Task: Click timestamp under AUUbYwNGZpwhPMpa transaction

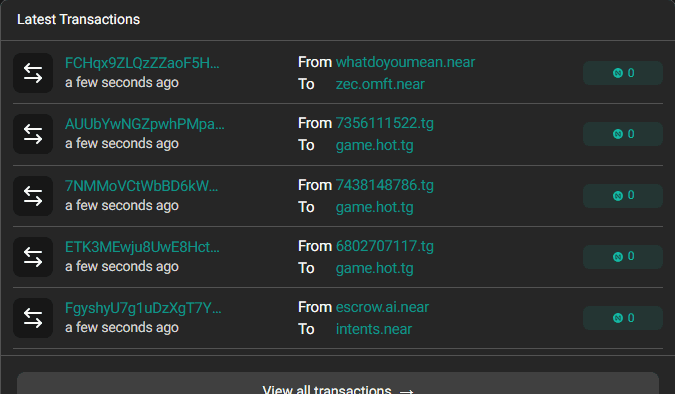Action: point(122,143)
